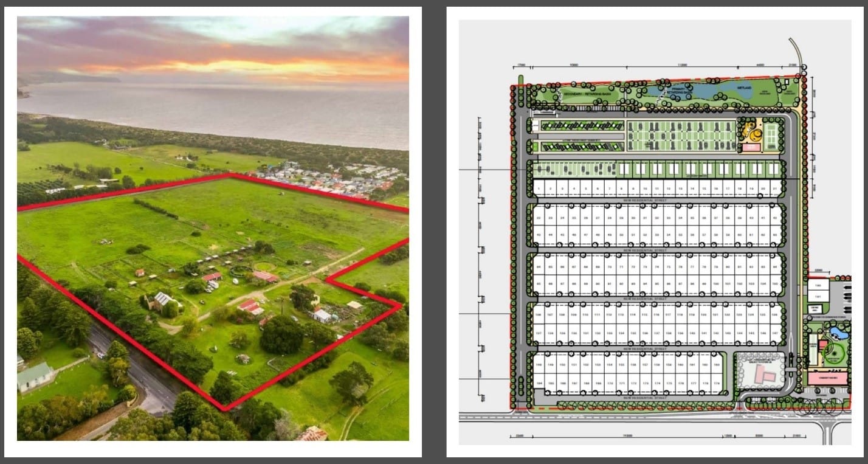The image size is (868, 464).
Task: Click lot 163 at end of row
Action: pyautogui.click(x=717, y=364)
